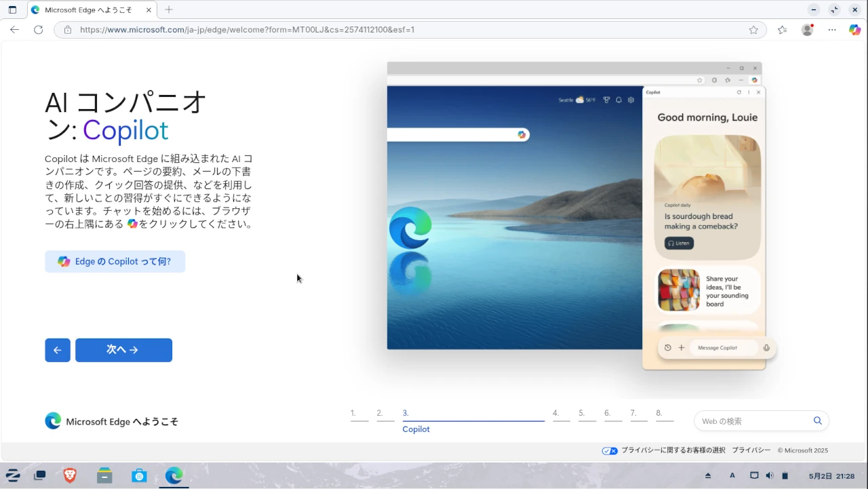Select the Microsoft Edge へようこそ tab
The image size is (868, 489).
tap(92, 10)
